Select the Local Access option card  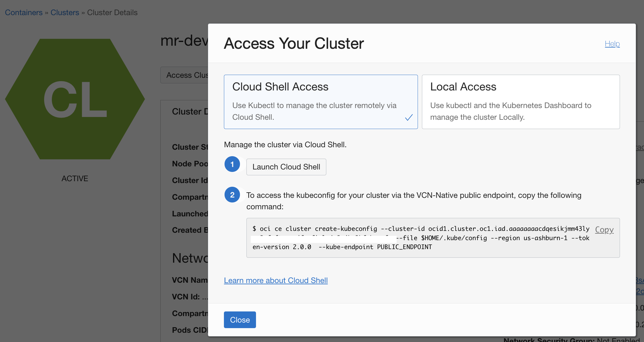pyautogui.click(x=520, y=102)
